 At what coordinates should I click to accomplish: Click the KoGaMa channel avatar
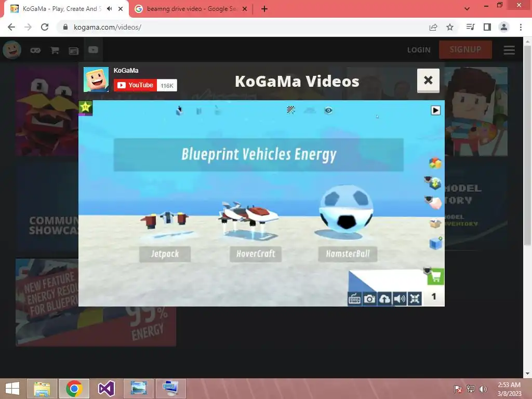[96, 79]
